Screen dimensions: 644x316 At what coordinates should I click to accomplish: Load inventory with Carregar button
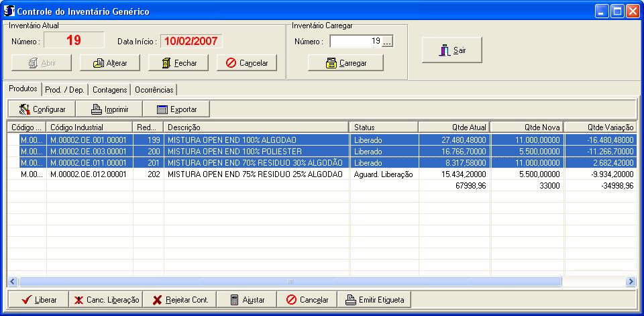(345, 63)
